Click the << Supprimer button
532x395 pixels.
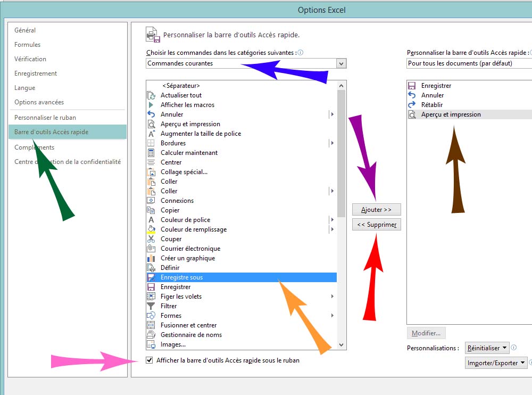click(376, 225)
